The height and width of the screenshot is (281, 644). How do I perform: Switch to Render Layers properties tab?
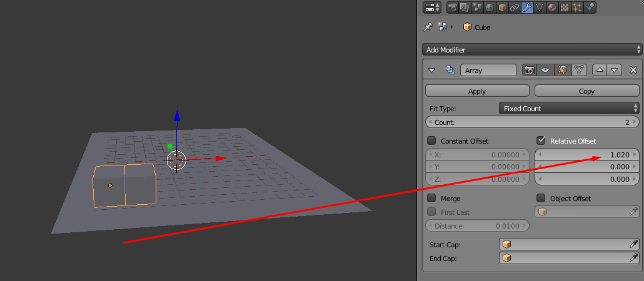pos(465,7)
